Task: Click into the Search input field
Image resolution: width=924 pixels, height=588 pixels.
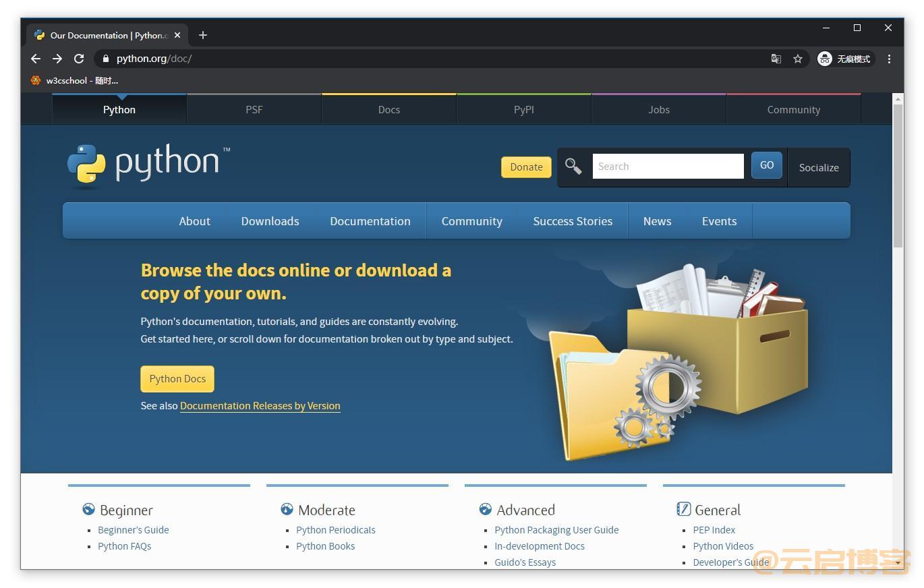Action: 668,166
